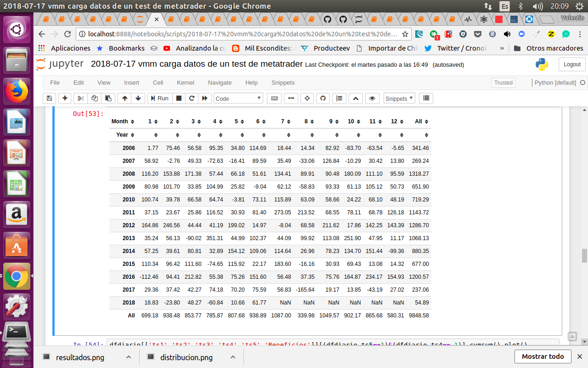Move the selected cell up
The width and height of the screenshot is (588, 368).
click(124, 98)
